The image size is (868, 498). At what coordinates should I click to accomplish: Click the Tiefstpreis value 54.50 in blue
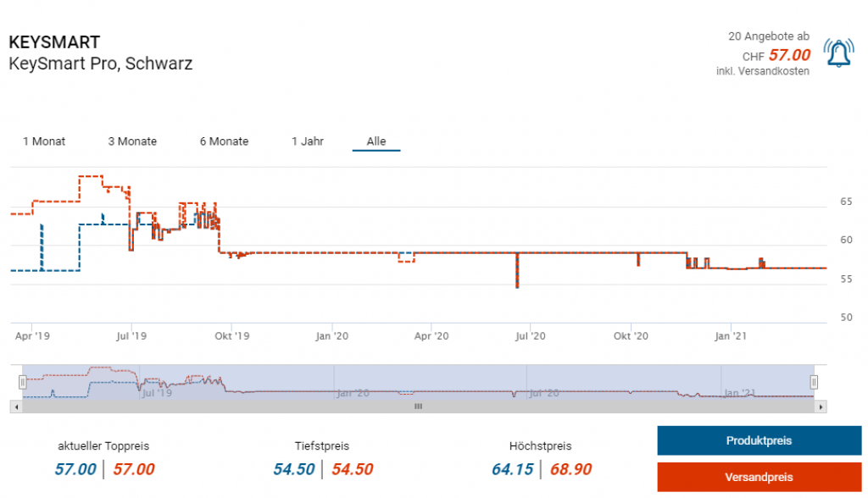click(295, 469)
